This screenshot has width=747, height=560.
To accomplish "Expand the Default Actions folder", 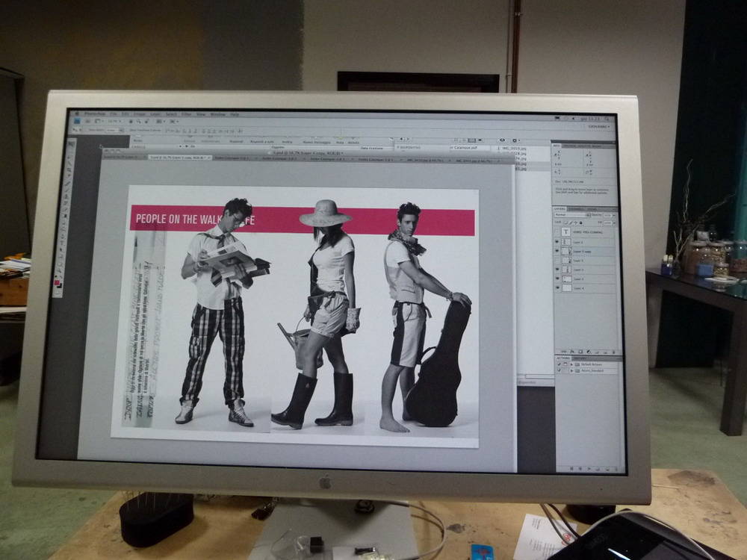I will click(571, 364).
